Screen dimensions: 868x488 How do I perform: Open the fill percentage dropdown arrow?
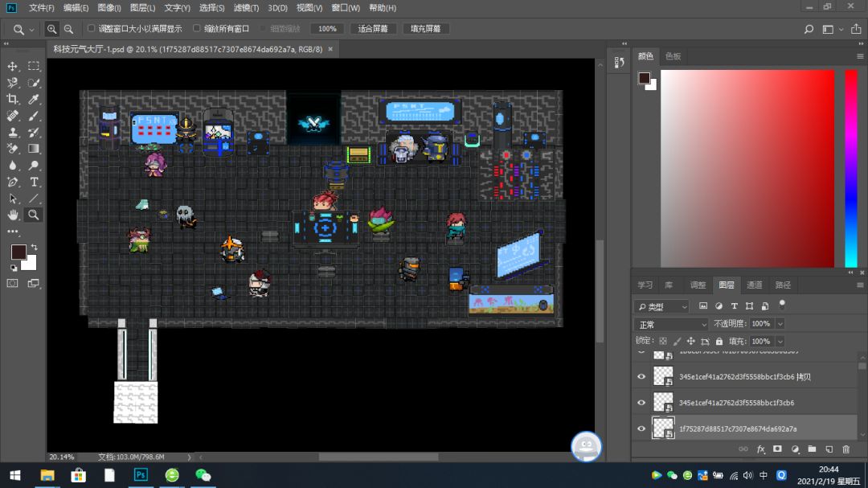tap(780, 341)
